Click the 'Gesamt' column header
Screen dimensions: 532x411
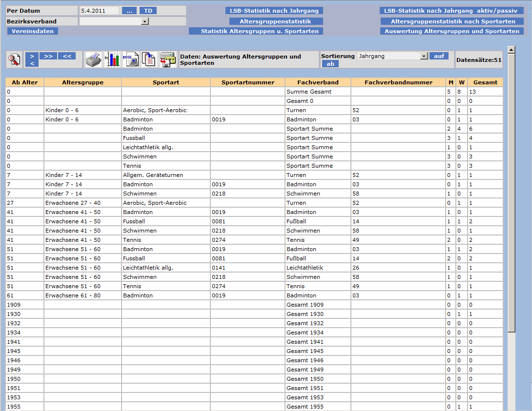point(485,82)
